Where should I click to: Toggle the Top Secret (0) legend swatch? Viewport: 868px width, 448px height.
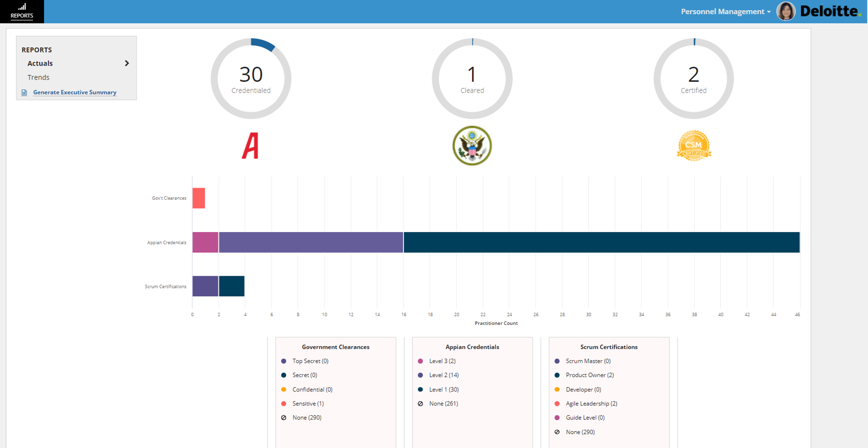point(284,361)
